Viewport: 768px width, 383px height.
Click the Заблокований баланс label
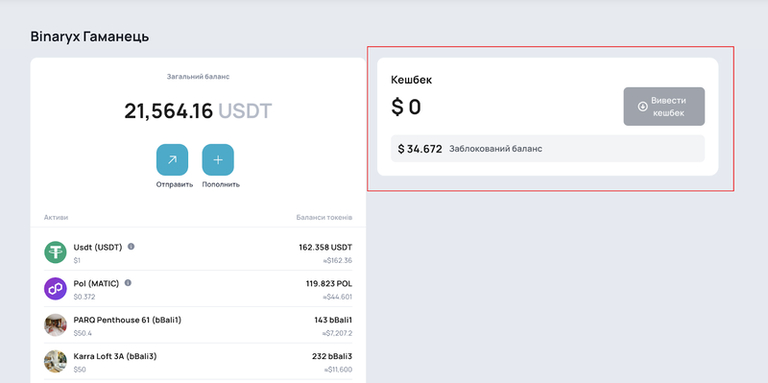pyautogui.click(x=496, y=149)
